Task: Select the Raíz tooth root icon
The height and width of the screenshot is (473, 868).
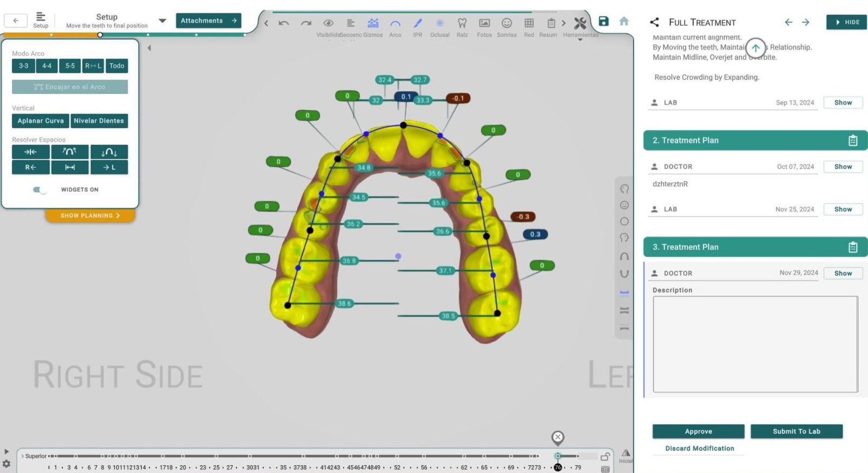Action: click(x=462, y=23)
